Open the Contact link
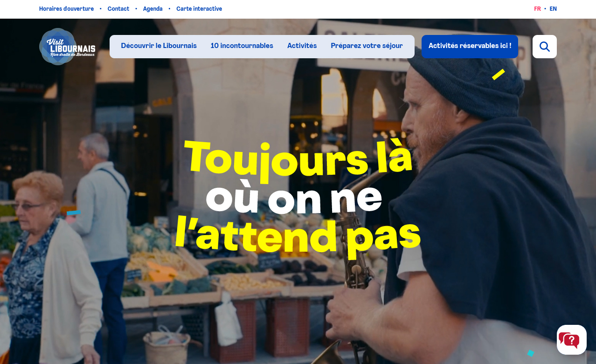This screenshot has height=364, width=596. coord(118,9)
